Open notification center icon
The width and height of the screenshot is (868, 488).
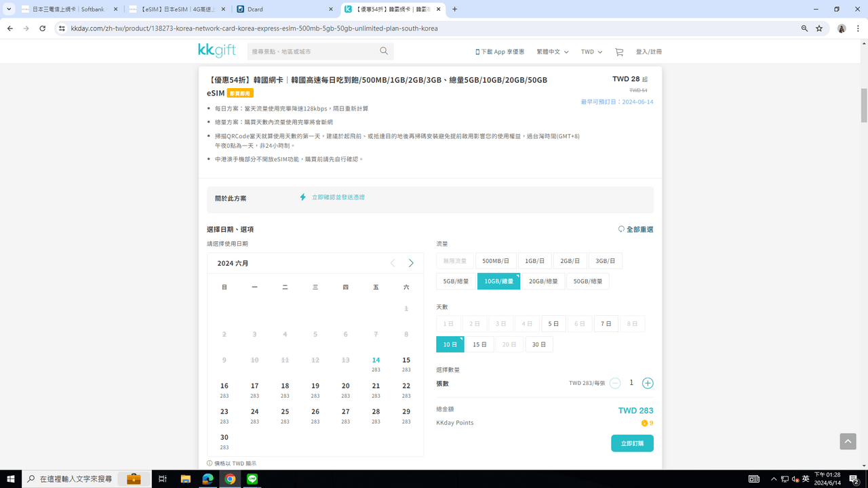(854, 479)
